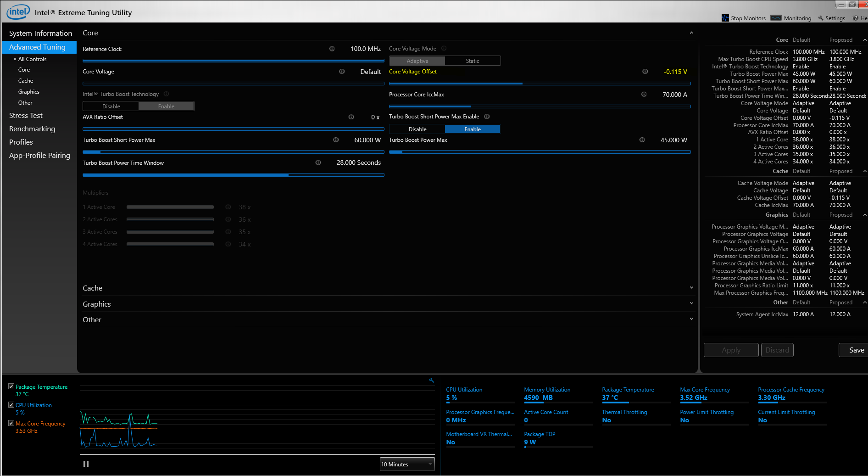Click the Processor Core IccMax value 70.000 A
The image size is (868, 476).
(675, 95)
